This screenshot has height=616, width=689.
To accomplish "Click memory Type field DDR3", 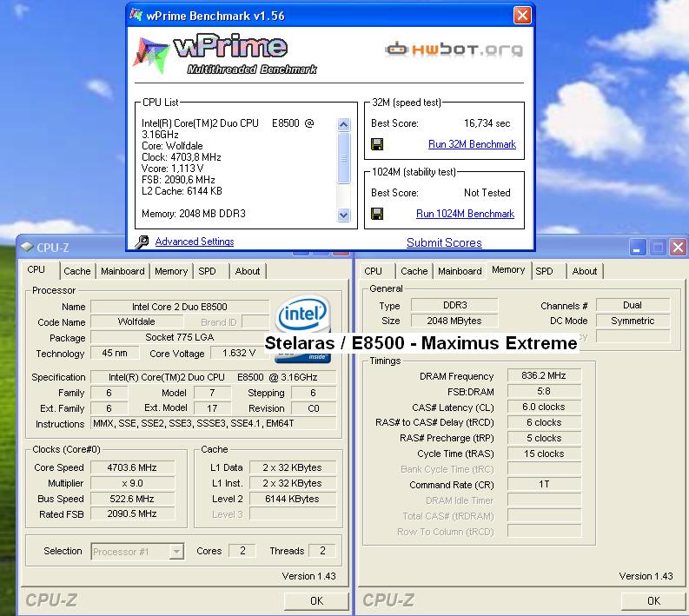I will pyautogui.click(x=454, y=305).
